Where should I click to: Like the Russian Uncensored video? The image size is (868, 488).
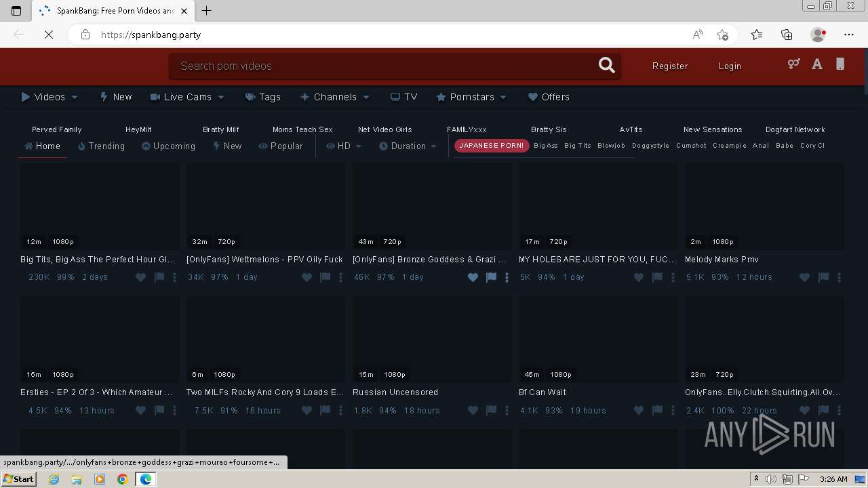(x=473, y=410)
